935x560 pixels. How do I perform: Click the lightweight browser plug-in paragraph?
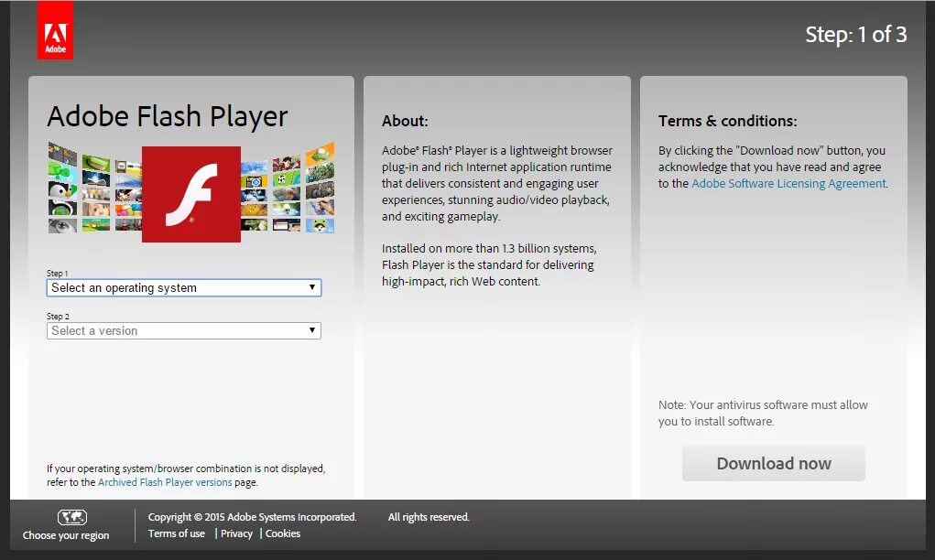click(497, 184)
